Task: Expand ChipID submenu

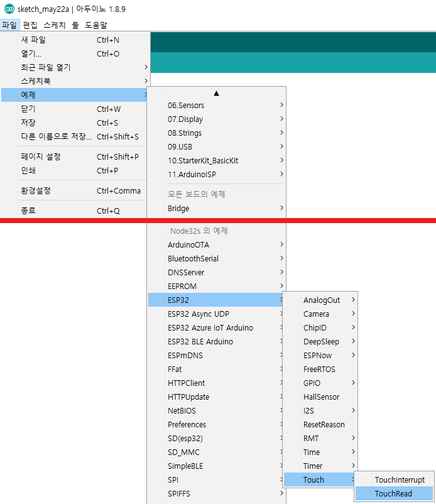Action: [x=320, y=328]
